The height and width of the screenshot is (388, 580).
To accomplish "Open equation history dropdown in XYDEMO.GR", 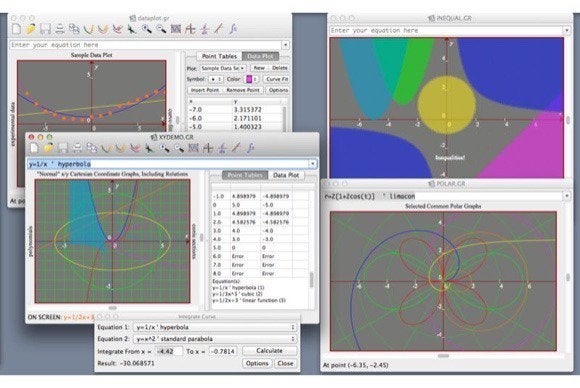I will 313,163.
